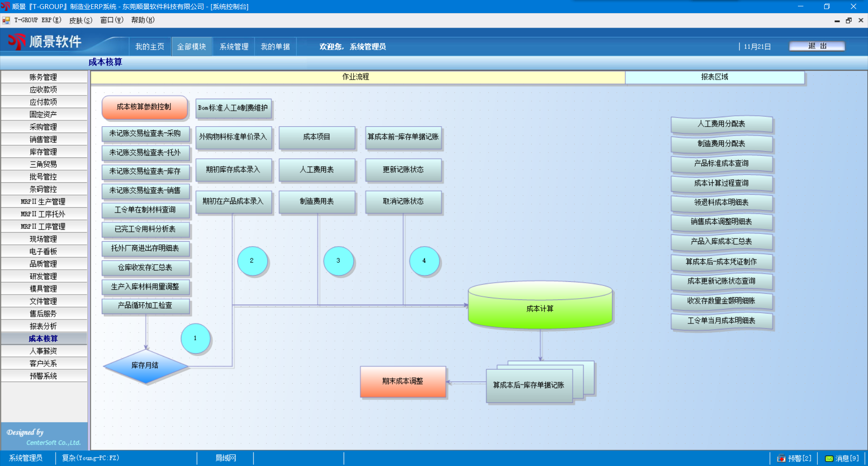The height and width of the screenshot is (466, 868).
Task: Open the 皮肤(S) skin menu
Action: tap(80, 20)
